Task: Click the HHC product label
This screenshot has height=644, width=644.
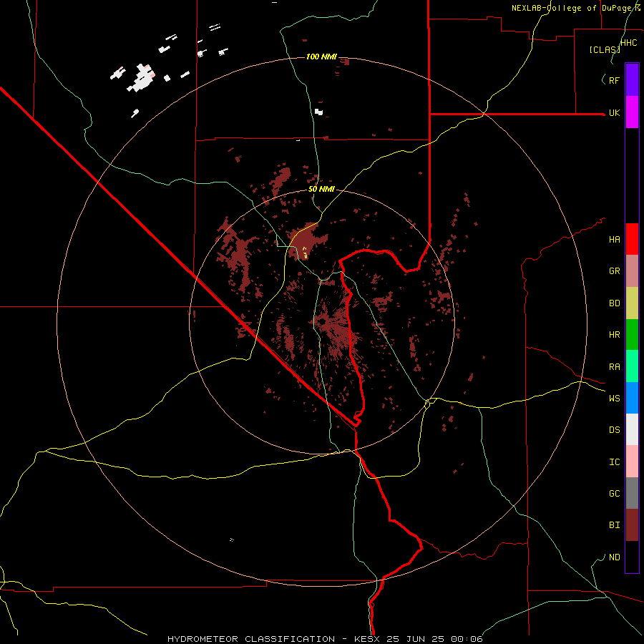Action: click(x=628, y=43)
